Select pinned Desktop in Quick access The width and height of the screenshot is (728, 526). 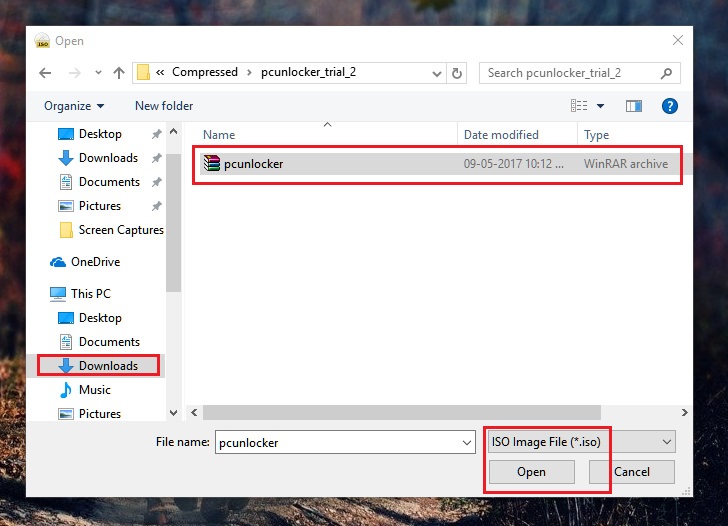pyautogui.click(x=100, y=134)
